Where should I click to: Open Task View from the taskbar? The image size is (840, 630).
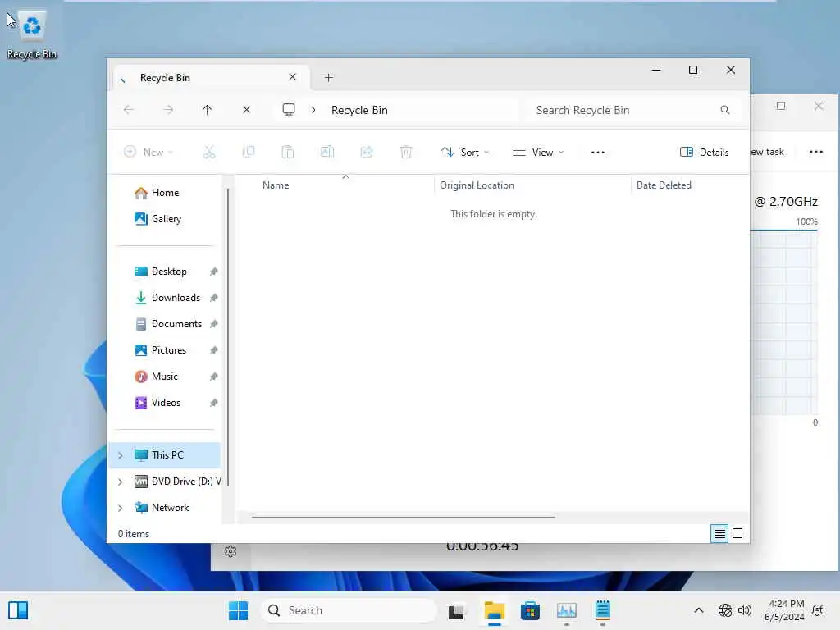point(456,610)
